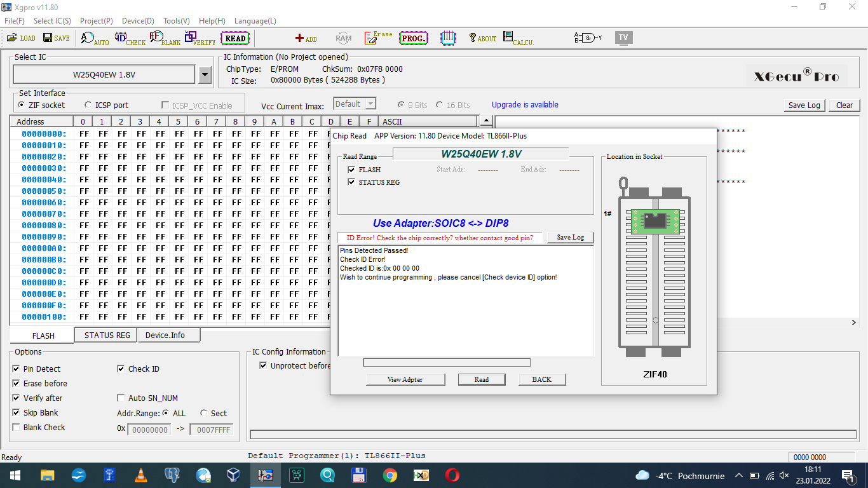Click the LOAD file toolbar icon
This screenshot has height=488, width=868.
point(21,38)
